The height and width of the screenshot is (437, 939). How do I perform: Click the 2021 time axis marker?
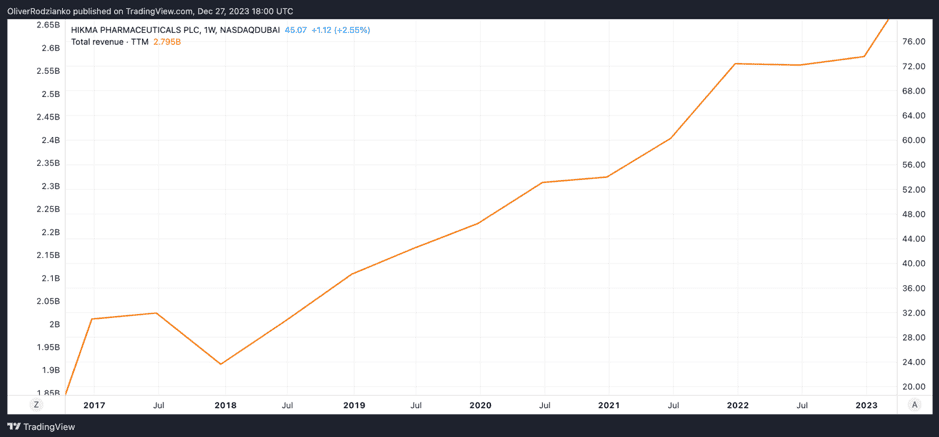(x=608, y=405)
